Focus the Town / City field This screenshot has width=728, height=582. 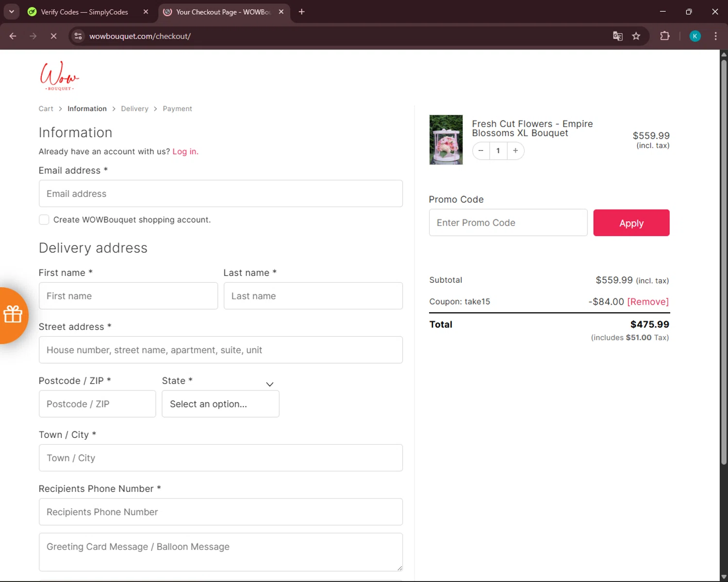221,458
